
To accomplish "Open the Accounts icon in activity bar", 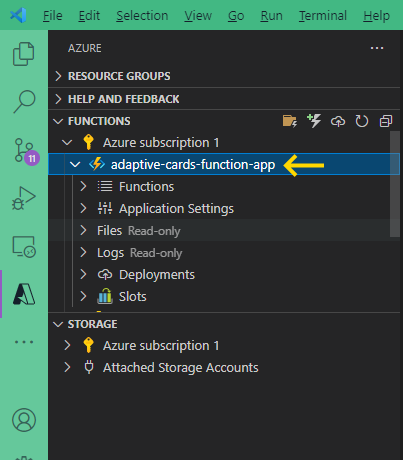I will [24, 420].
